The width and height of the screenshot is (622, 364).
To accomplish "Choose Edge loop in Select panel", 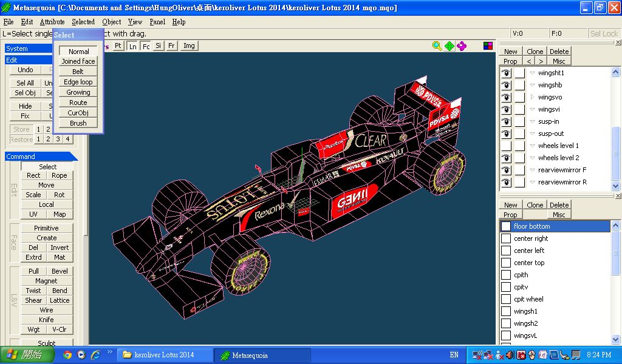I will point(78,82).
